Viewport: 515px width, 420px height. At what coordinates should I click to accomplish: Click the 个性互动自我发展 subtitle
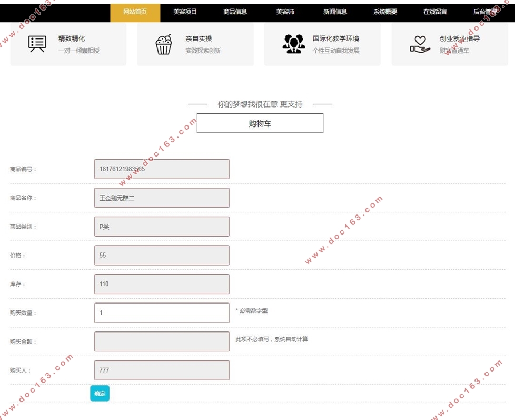coord(335,51)
